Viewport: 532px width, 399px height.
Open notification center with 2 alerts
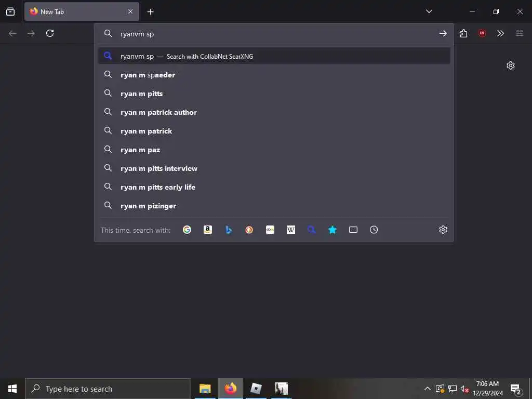pyautogui.click(x=516, y=389)
